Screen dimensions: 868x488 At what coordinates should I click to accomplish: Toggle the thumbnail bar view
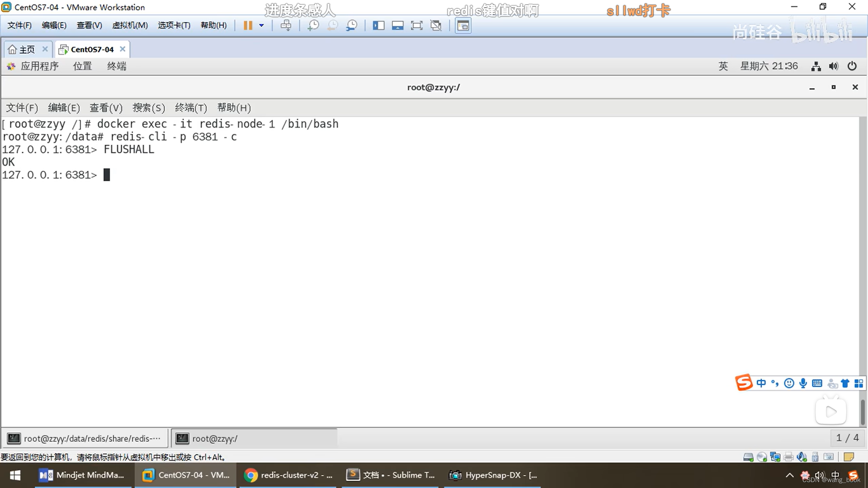(397, 25)
